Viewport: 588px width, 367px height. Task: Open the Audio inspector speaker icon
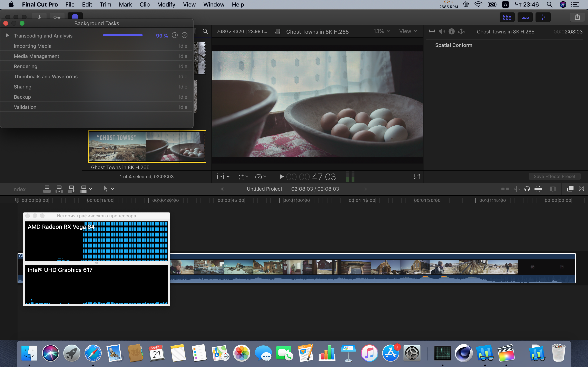click(x=441, y=32)
